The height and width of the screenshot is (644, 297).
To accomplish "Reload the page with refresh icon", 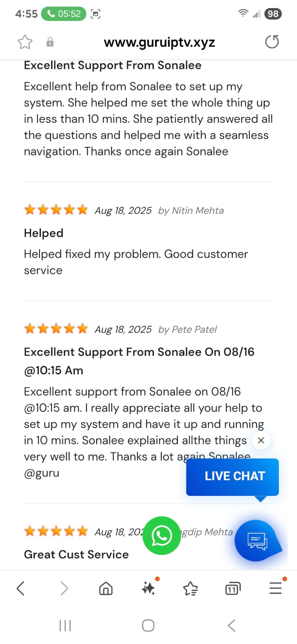I will 272,42.
